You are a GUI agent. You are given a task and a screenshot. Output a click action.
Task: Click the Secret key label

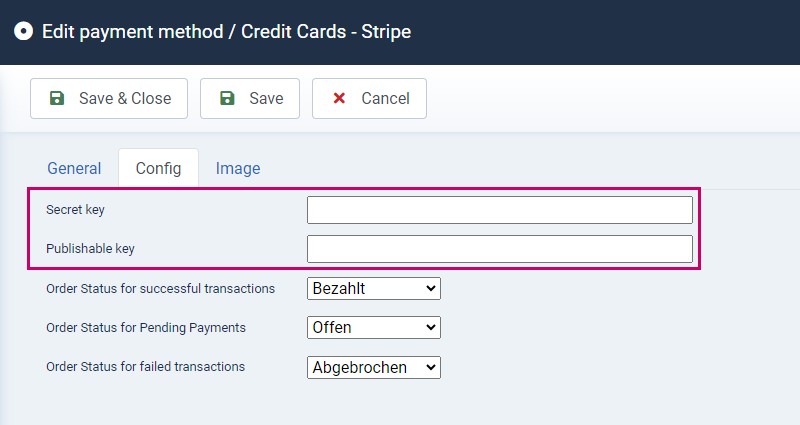pyautogui.click(x=76, y=210)
